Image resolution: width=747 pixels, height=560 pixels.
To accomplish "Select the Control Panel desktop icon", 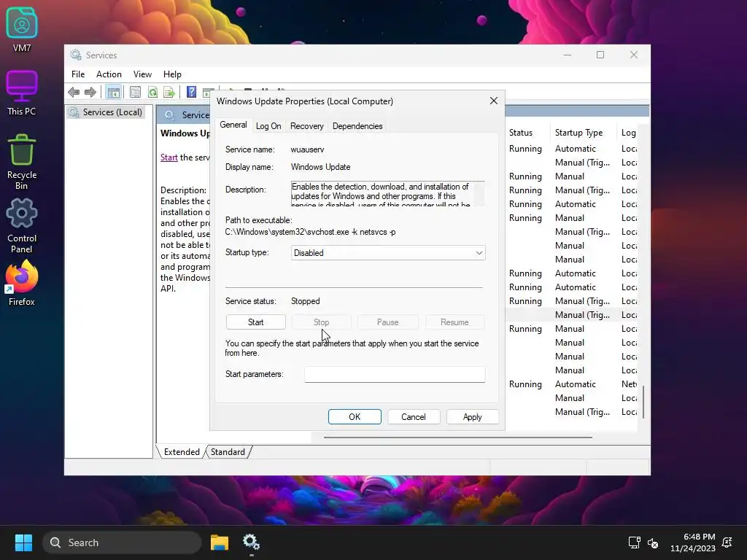I will 21,226.
